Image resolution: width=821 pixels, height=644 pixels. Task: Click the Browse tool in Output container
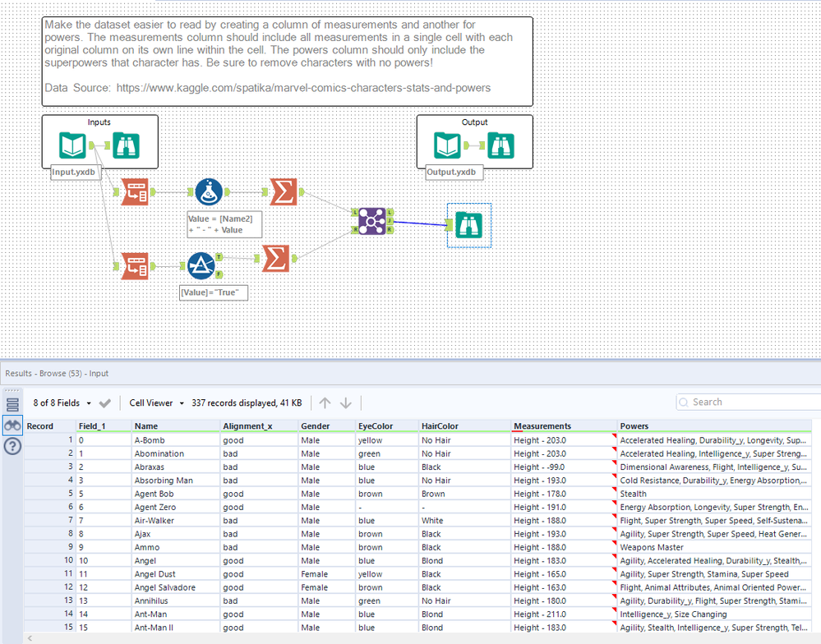point(500,145)
